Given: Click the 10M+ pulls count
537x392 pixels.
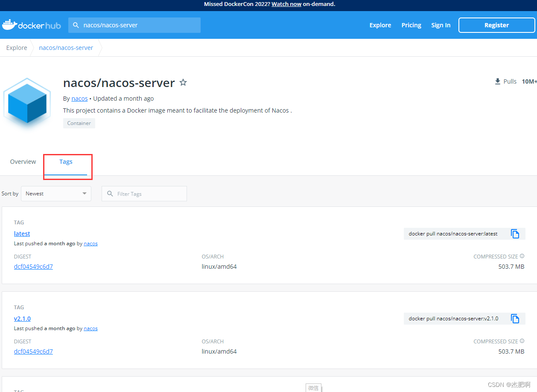Looking at the screenshot, I should click(529, 81).
